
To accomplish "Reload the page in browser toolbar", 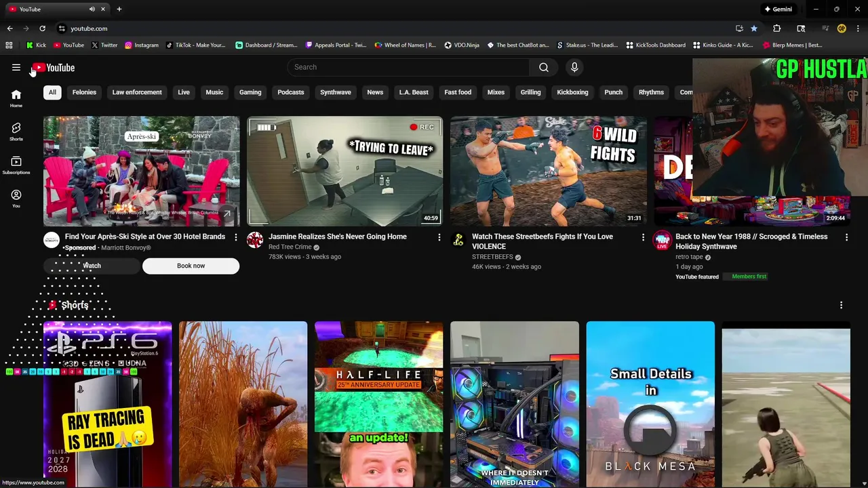I will 42,28.
